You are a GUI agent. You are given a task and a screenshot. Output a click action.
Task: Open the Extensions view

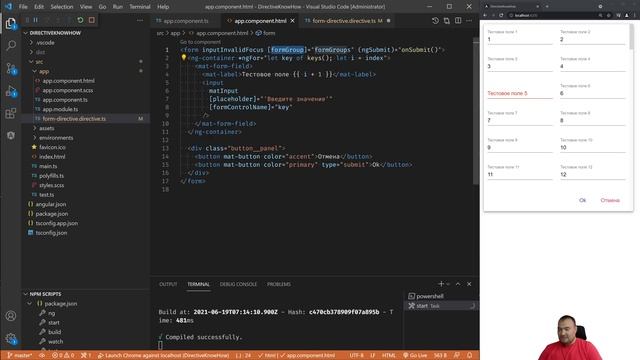[x=11, y=113]
